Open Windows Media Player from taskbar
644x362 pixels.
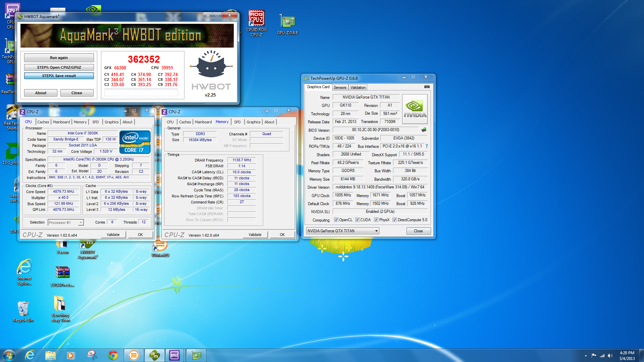pos(70,355)
